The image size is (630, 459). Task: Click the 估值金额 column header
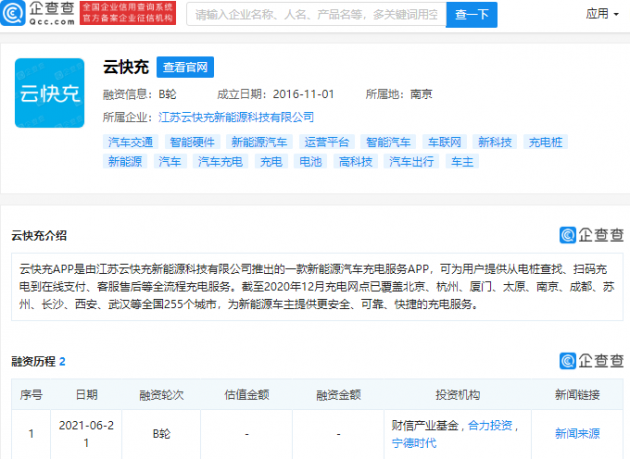tap(247, 395)
